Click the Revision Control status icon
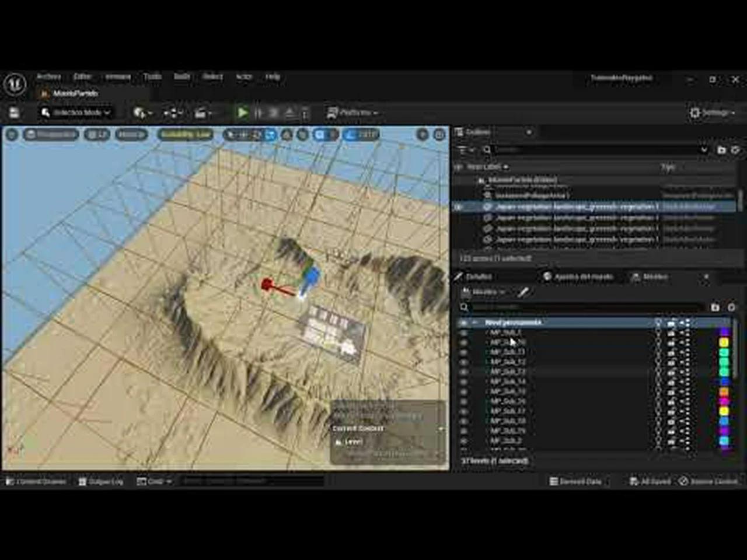747x560 pixels. (x=708, y=481)
